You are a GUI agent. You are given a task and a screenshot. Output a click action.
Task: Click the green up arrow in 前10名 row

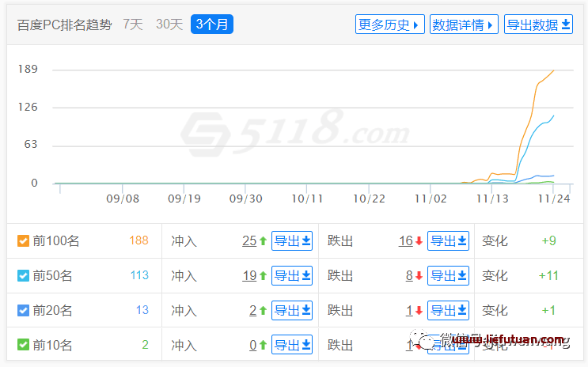point(263,345)
